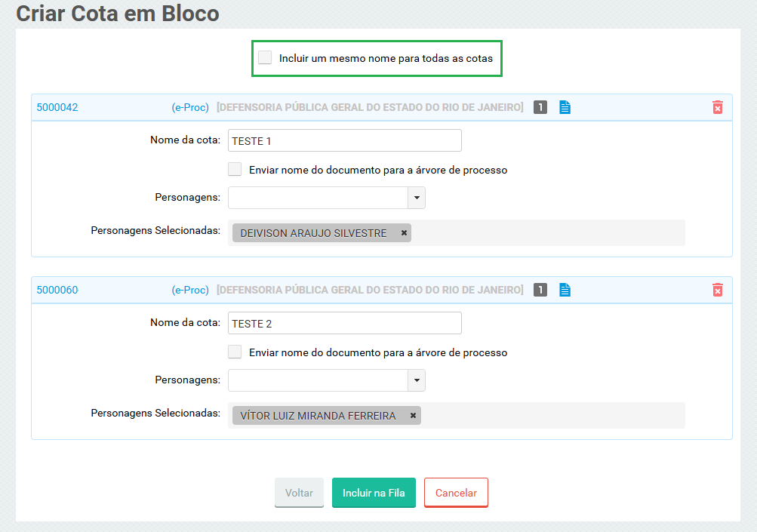Click the count badge on process 5000060

[540, 290]
